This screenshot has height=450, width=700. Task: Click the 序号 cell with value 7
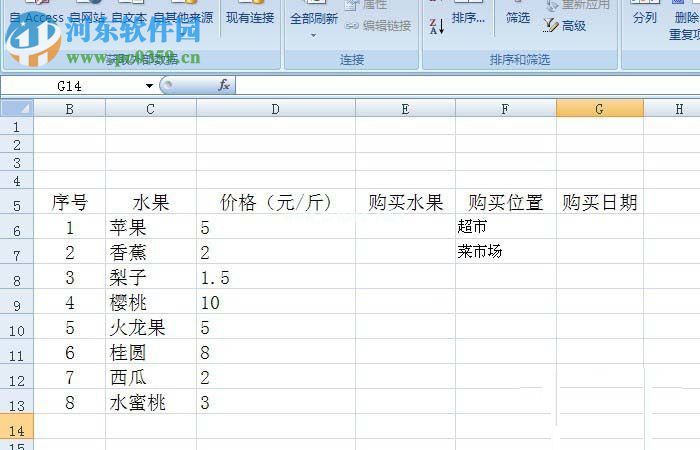click(70, 377)
